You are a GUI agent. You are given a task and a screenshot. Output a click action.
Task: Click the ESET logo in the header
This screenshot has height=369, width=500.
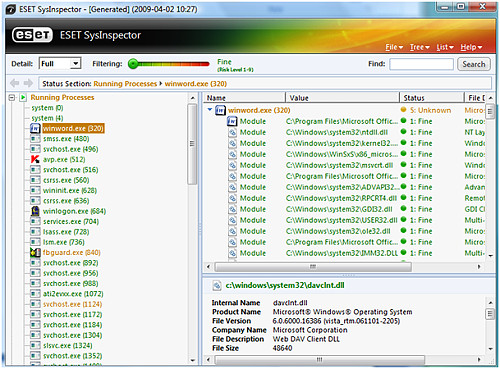point(32,35)
